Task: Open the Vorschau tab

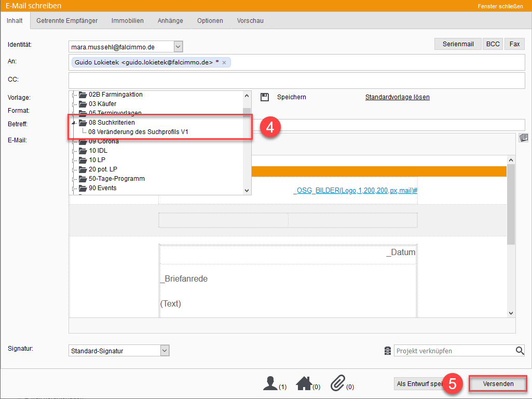Action: (x=250, y=21)
